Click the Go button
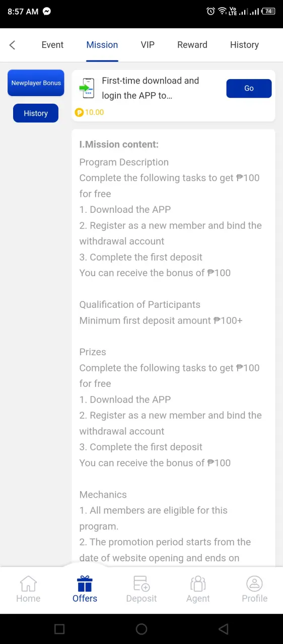The width and height of the screenshot is (283, 644). (x=249, y=88)
